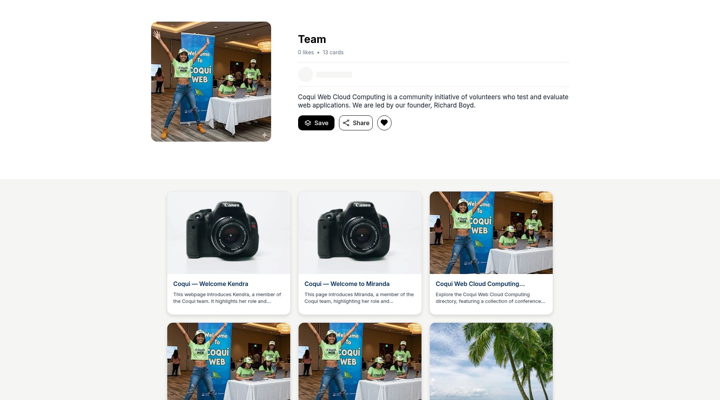Open the Coqui Web Cloud Computing... card title

pyautogui.click(x=480, y=284)
